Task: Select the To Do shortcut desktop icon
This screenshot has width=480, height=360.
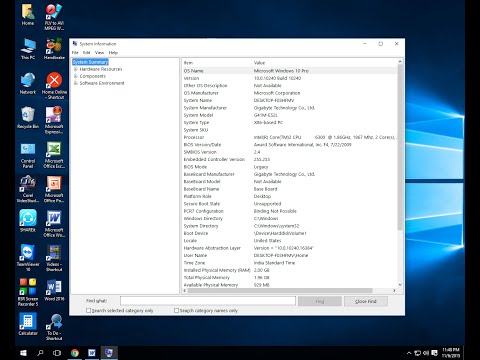Action: pyautogui.click(x=54, y=327)
